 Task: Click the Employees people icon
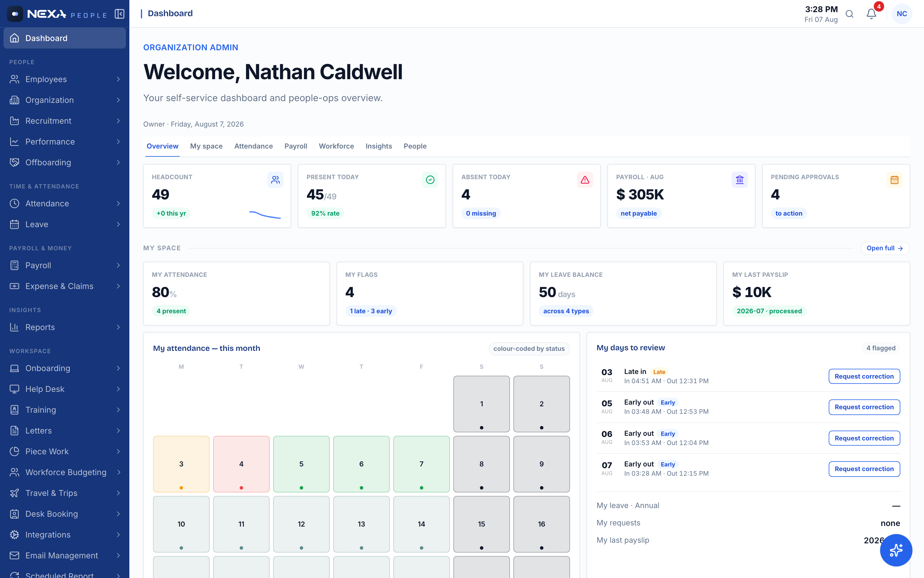click(14, 79)
